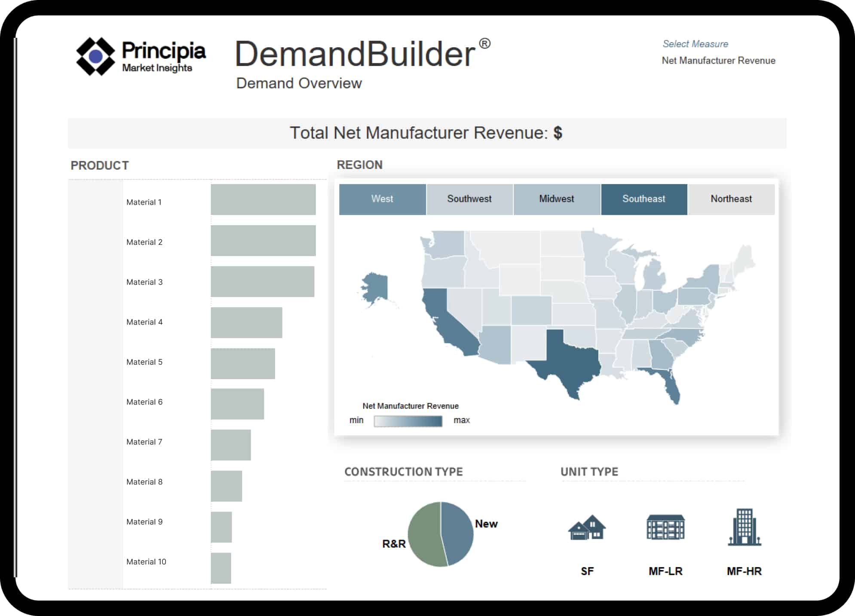Switch to the Northeast region tab
This screenshot has height=616, width=855.
coord(731,199)
